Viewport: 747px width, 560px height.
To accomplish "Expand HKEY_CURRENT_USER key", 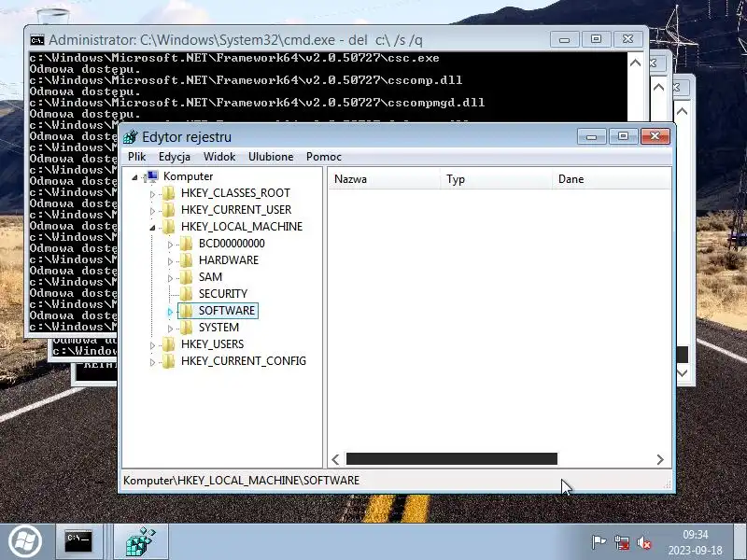I will click(x=152, y=211).
